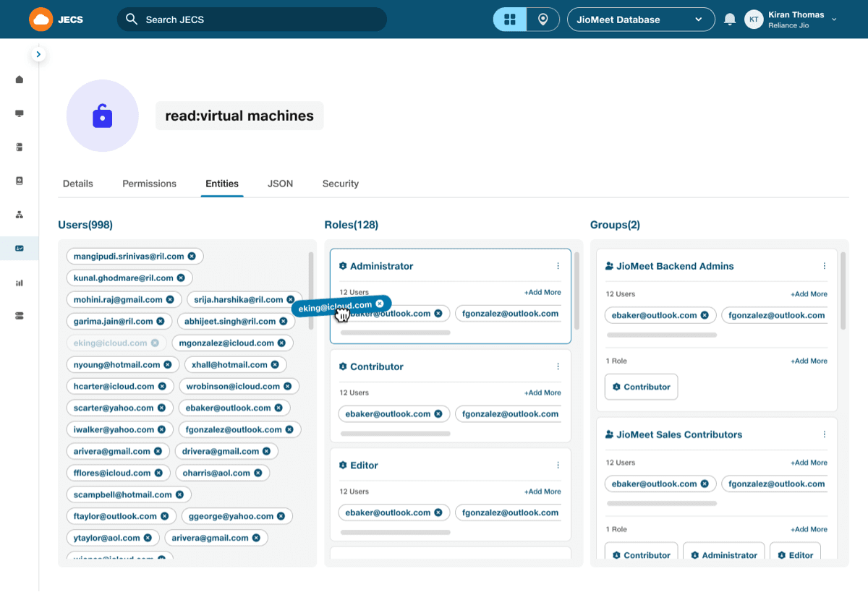Viewport: 868px width, 592px height.
Task: Click +Add More in Editor role
Action: tap(542, 492)
